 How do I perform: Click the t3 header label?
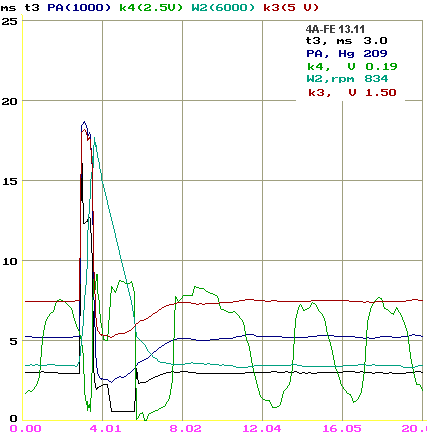[x=32, y=7]
